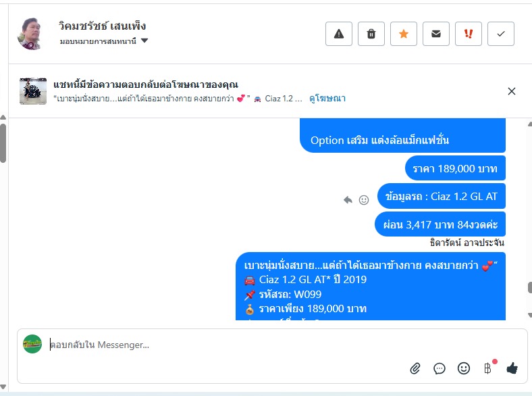Click the chat scrollbar down arrow
This screenshot has width=532, height=396.
(x=529, y=316)
